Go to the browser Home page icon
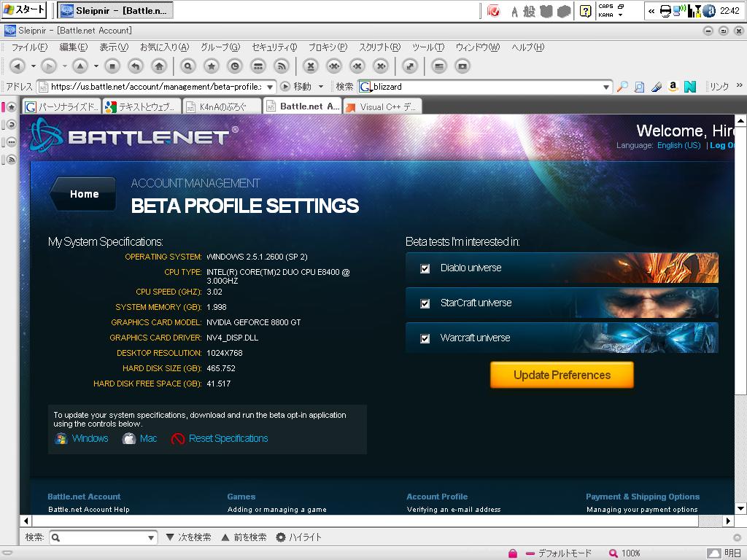The height and width of the screenshot is (560, 747). click(x=159, y=66)
